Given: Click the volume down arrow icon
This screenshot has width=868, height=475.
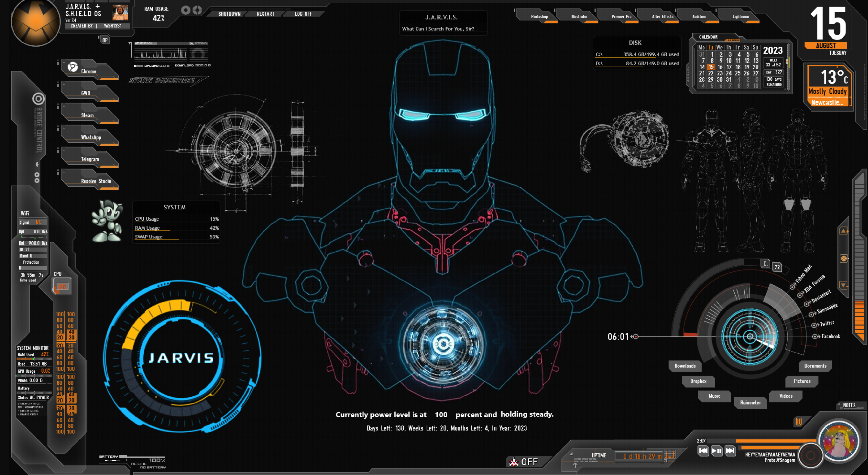Looking at the screenshot, I should click(843, 285).
